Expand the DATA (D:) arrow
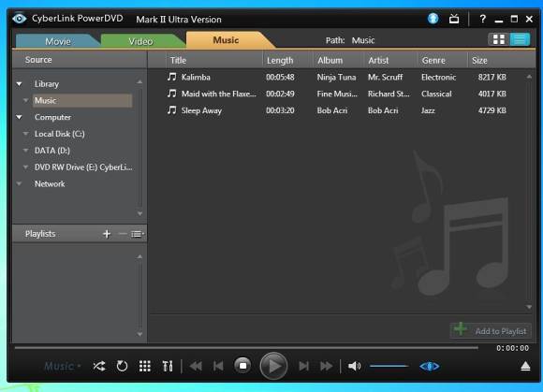Screen dimensions: 543x392 tap(25, 151)
